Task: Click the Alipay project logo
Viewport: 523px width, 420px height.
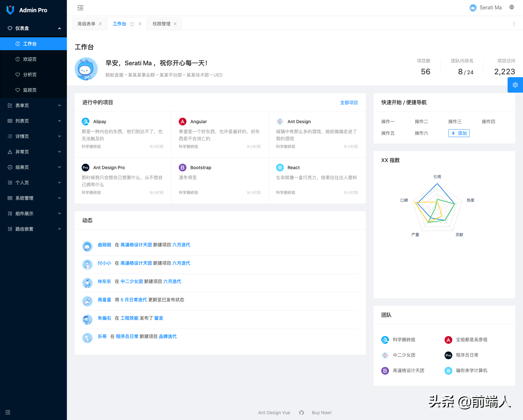Action: (x=86, y=121)
